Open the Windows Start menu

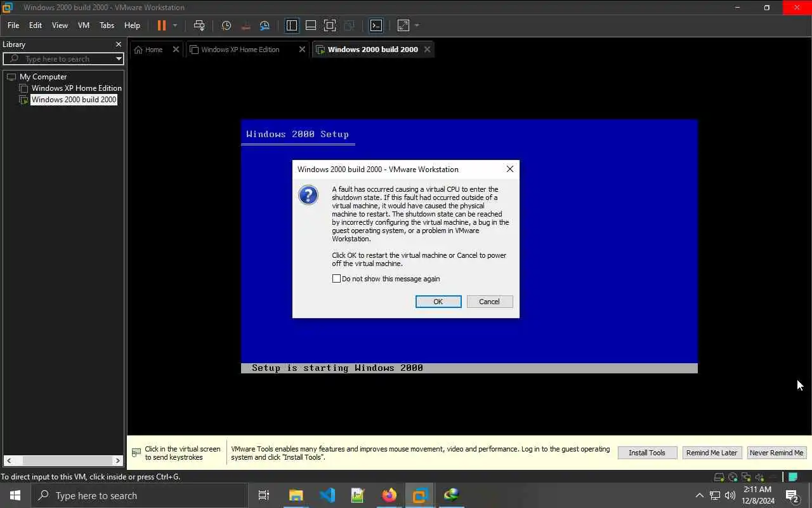(15, 495)
